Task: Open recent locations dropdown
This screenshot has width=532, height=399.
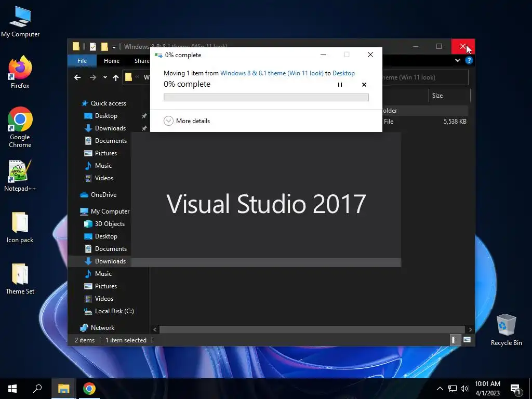Action: coord(105,77)
